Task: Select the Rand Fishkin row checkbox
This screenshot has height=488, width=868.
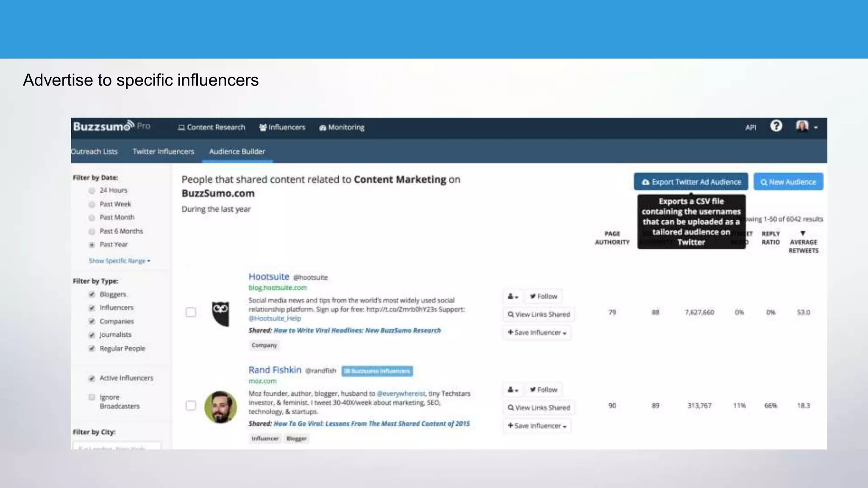Action: click(x=191, y=405)
